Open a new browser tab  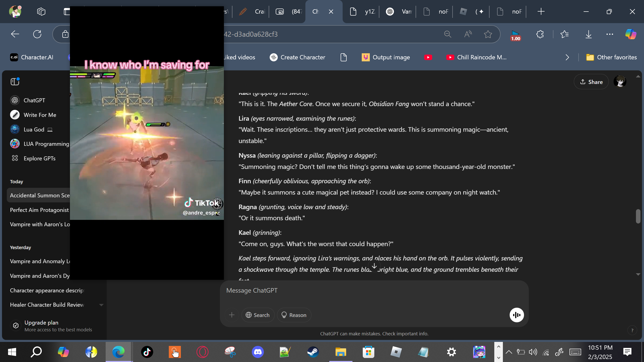point(541,12)
